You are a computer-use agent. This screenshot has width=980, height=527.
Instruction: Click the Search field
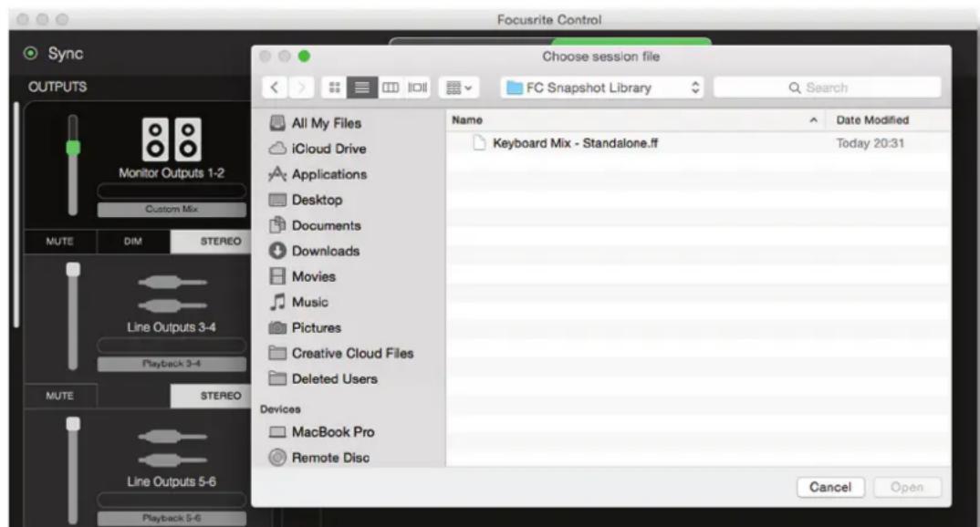coord(827,88)
